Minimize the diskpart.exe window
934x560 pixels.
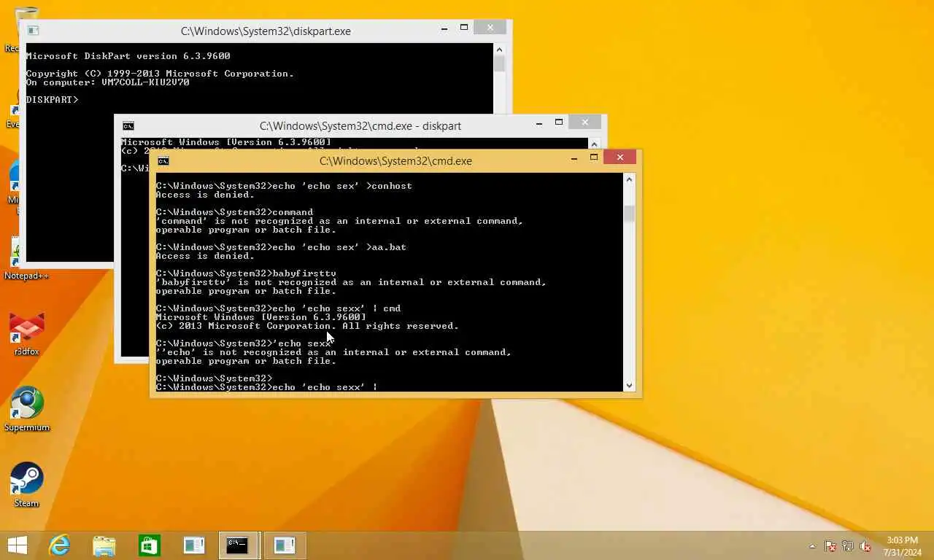(x=444, y=28)
